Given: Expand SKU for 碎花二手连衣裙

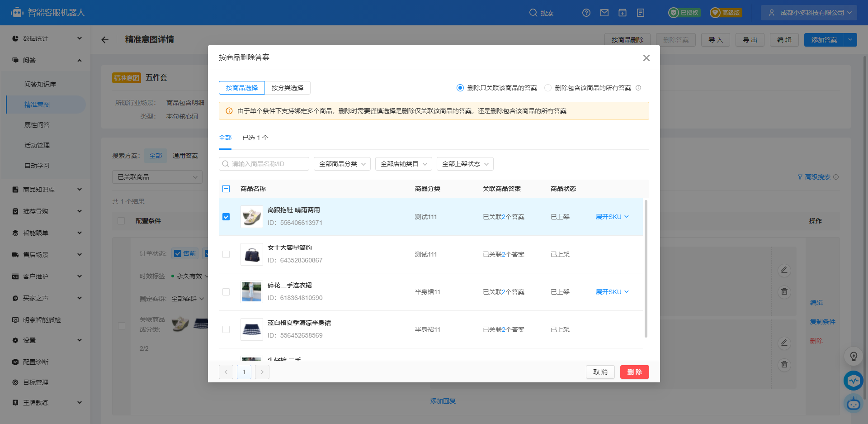Looking at the screenshot, I should pos(612,292).
